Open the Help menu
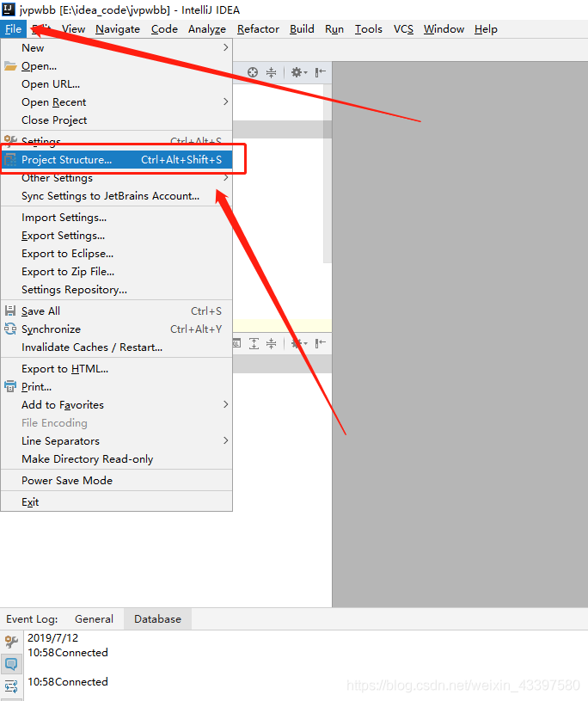Screen dimensions: 588x701 coord(486,29)
